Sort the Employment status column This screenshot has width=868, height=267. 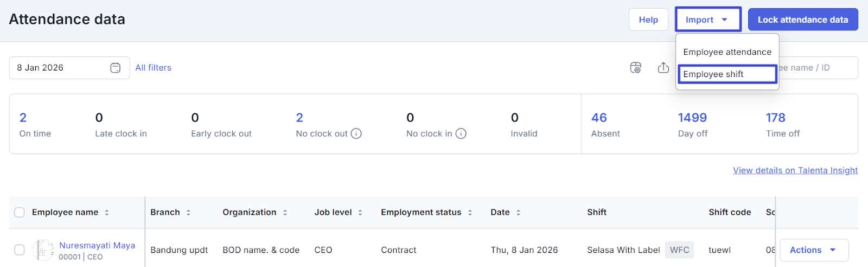(470, 213)
